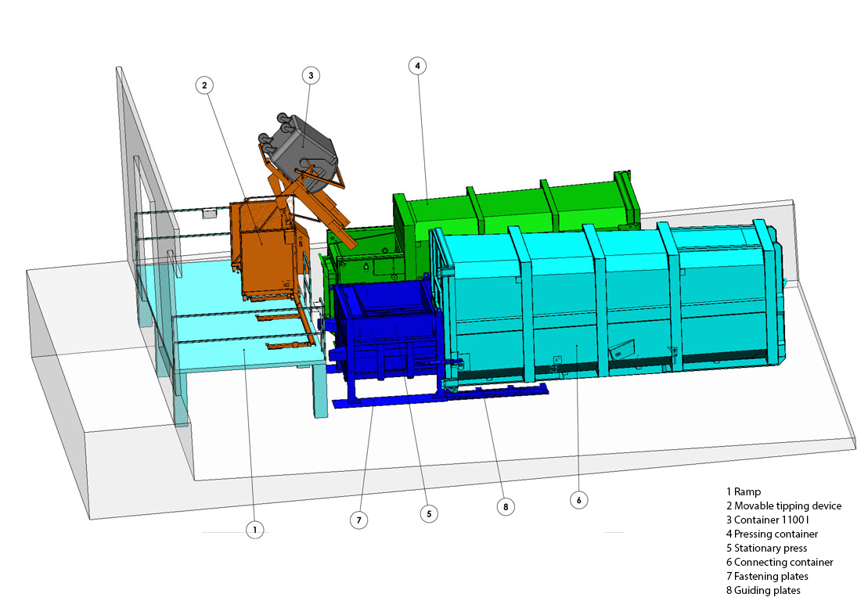Click callout circle number 4
Screen dimensions: 868x608
click(x=417, y=66)
